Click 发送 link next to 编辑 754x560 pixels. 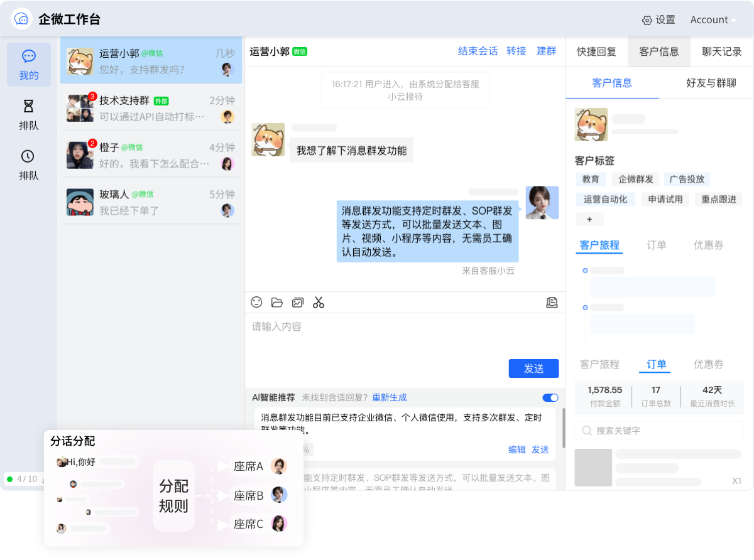click(540, 450)
